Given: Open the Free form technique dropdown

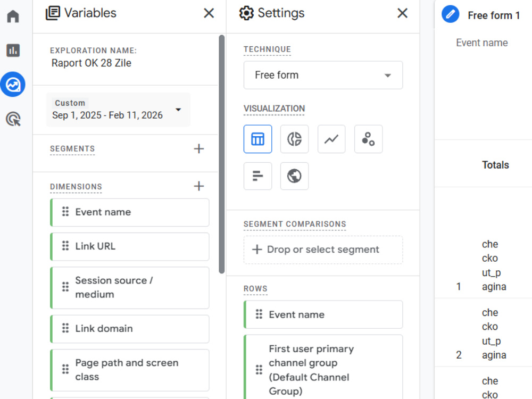Looking at the screenshot, I should click(x=323, y=75).
